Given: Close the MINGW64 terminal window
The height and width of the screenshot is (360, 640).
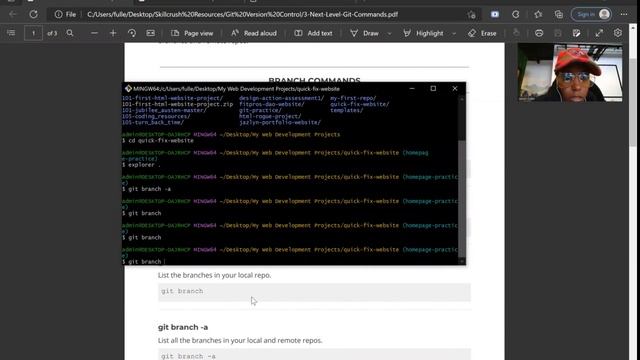Looking at the screenshot, I should [x=455, y=89].
